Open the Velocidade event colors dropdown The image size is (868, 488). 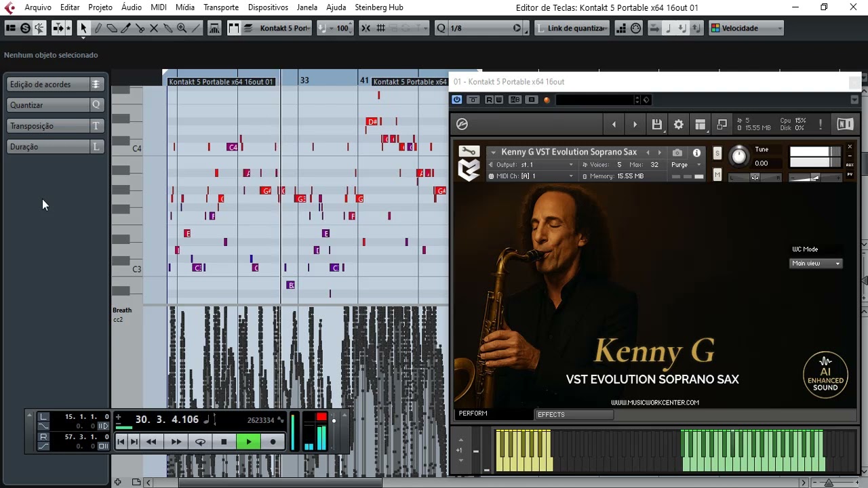click(746, 28)
